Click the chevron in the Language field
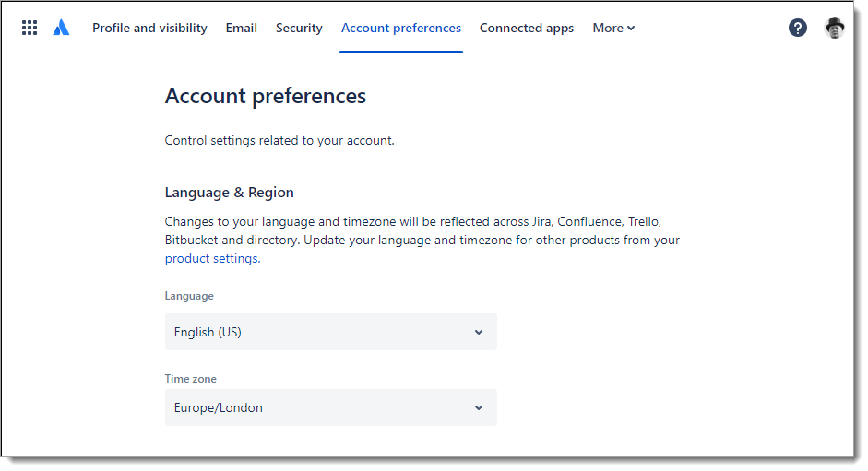This screenshot has height=471, width=868. (x=478, y=332)
